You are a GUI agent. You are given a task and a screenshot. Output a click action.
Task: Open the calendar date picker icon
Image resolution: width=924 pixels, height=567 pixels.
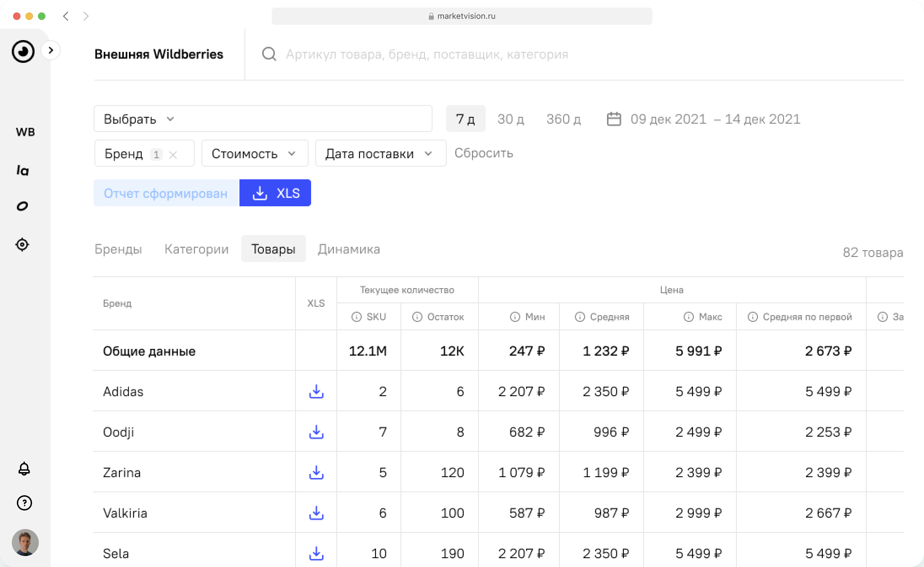tap(613, 119)
